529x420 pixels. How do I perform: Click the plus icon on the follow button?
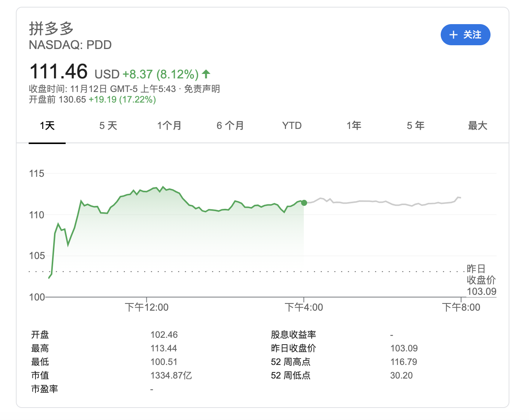(x=453, y=35)
